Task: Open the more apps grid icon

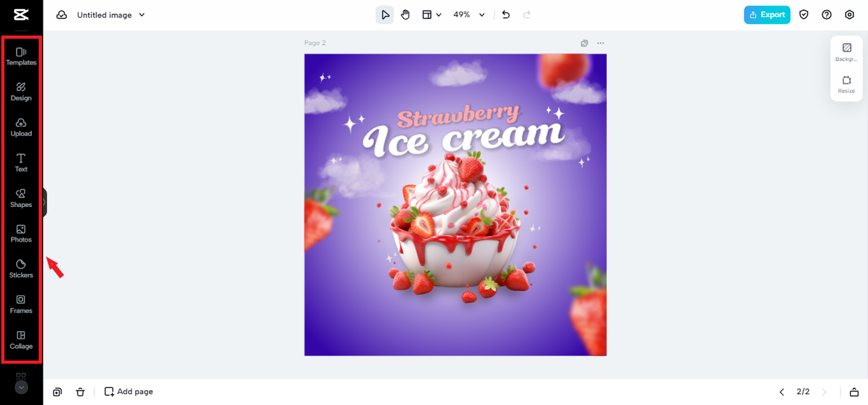Action: (x=21, y=376)
